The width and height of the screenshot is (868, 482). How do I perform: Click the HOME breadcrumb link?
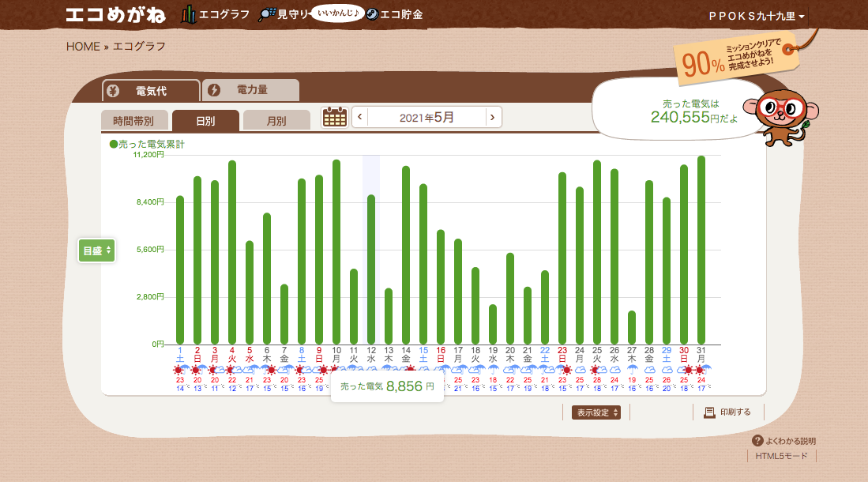(x=83, y=47)
